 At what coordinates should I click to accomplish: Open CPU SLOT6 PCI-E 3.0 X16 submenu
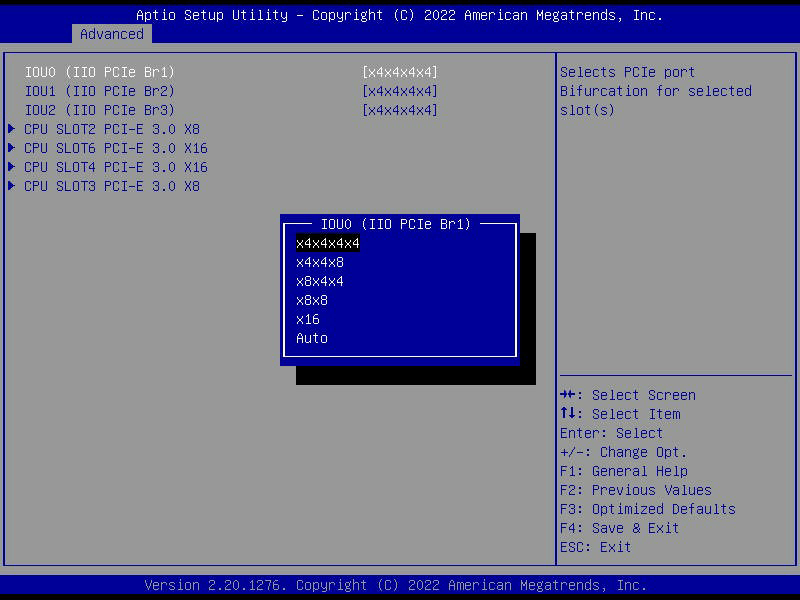115,148
